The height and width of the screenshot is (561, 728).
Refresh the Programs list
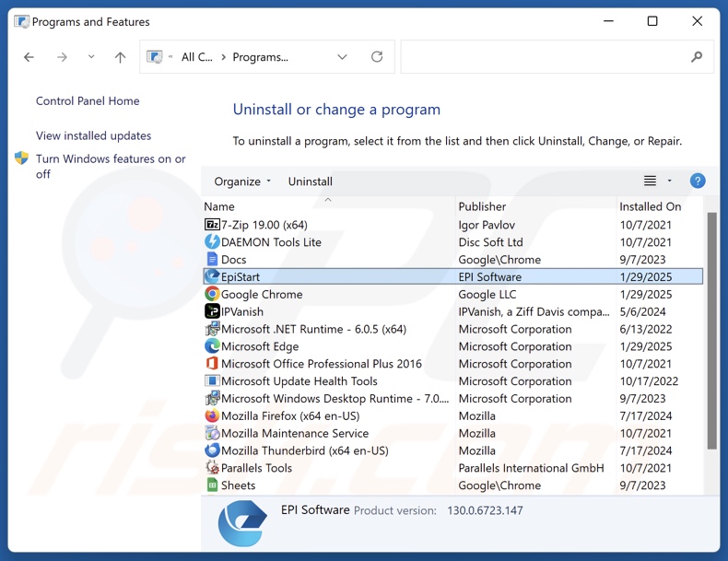click(377, 56)
